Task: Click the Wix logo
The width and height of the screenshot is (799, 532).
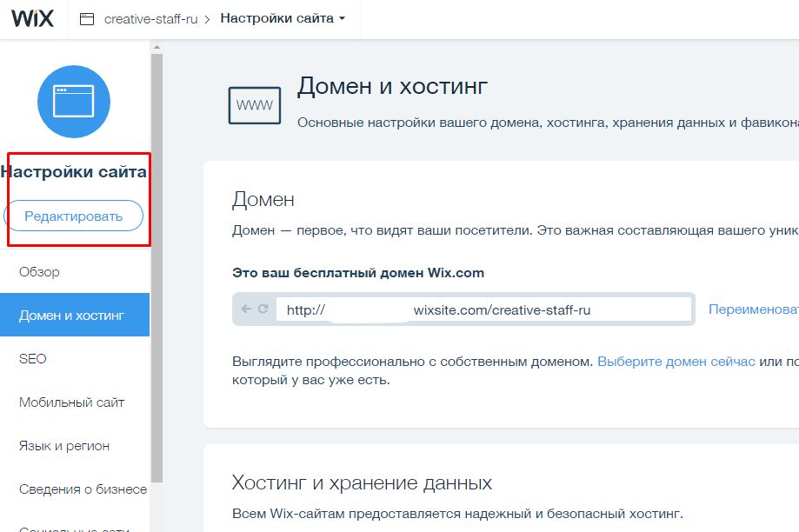Action: pyautogui.click(x=33, y=19)
